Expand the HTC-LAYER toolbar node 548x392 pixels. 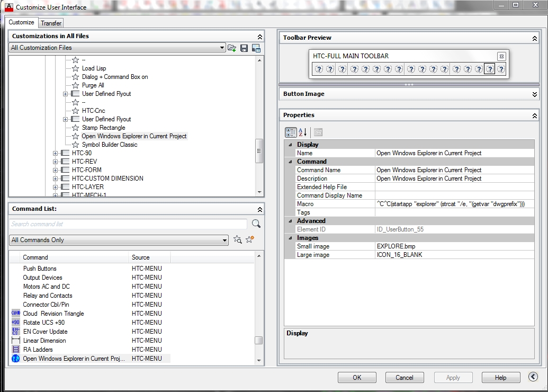tap(55, 187)
